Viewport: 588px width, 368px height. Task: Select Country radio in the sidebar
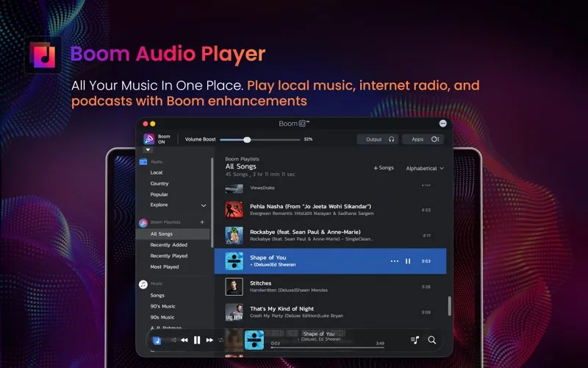(x=159, y=183)
